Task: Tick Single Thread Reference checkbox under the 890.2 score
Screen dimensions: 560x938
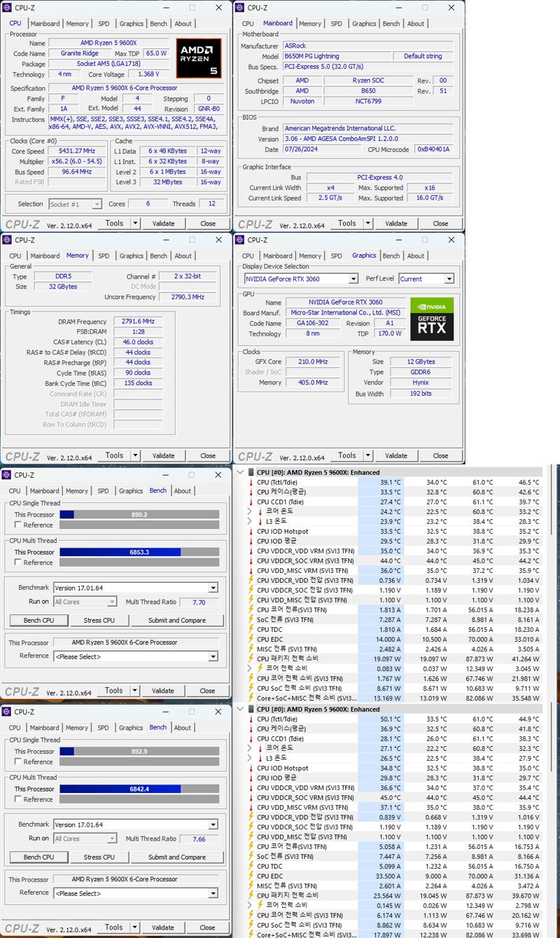Action: (18, 525)
